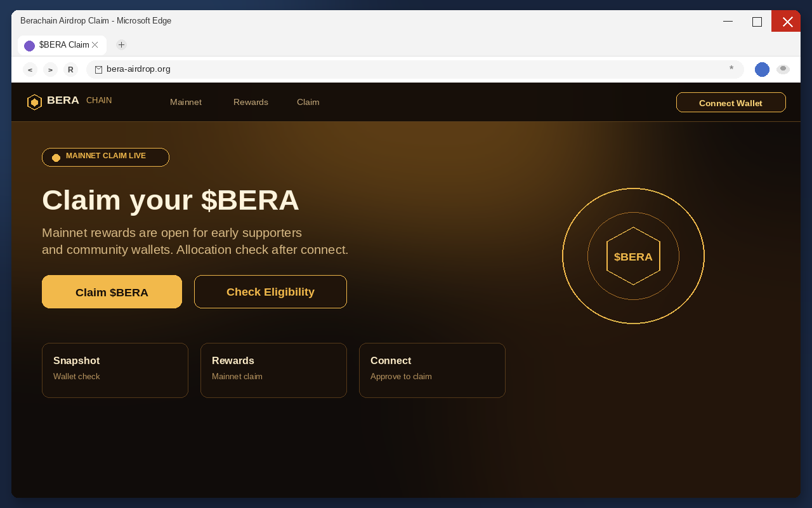Viewport: 812px width, 508px height.
Task: Click the Connect Wallet button
Action: click(x=731, y=102)
